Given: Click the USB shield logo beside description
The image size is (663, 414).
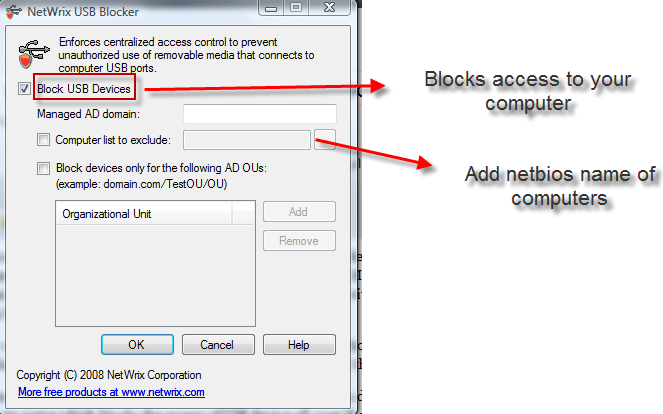Looking at the screenshot, I should coord(34,54).
